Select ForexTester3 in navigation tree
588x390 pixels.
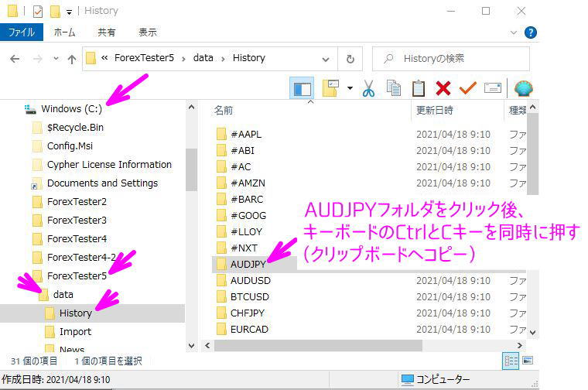pyautogui.click(x=77, y=220)
